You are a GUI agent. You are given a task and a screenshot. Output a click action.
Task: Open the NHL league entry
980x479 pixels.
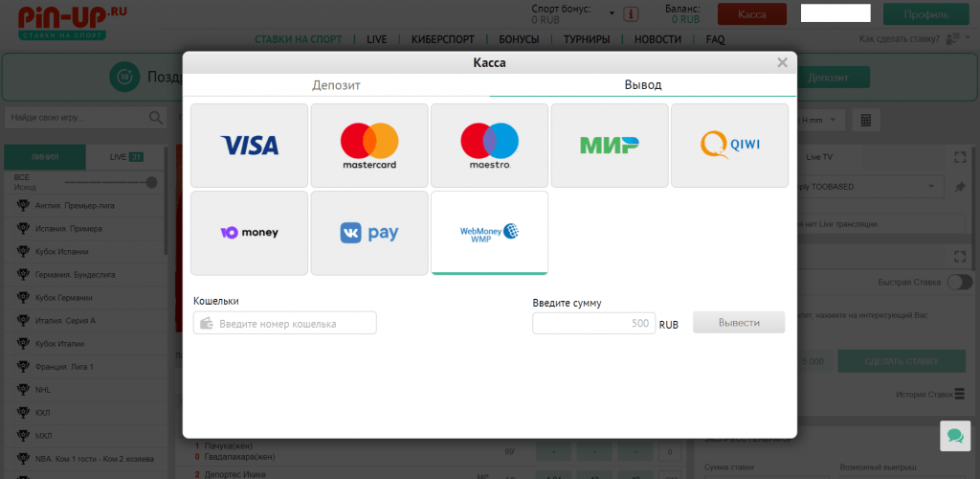click(84, 390)
